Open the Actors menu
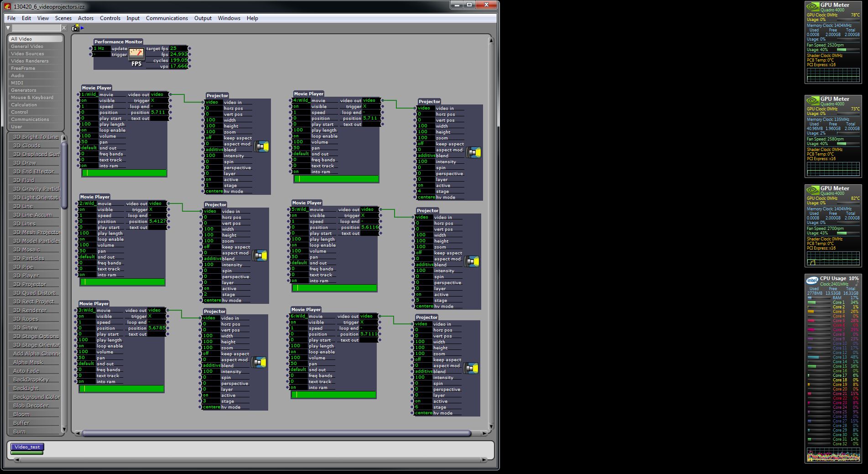 pos(86,18)
